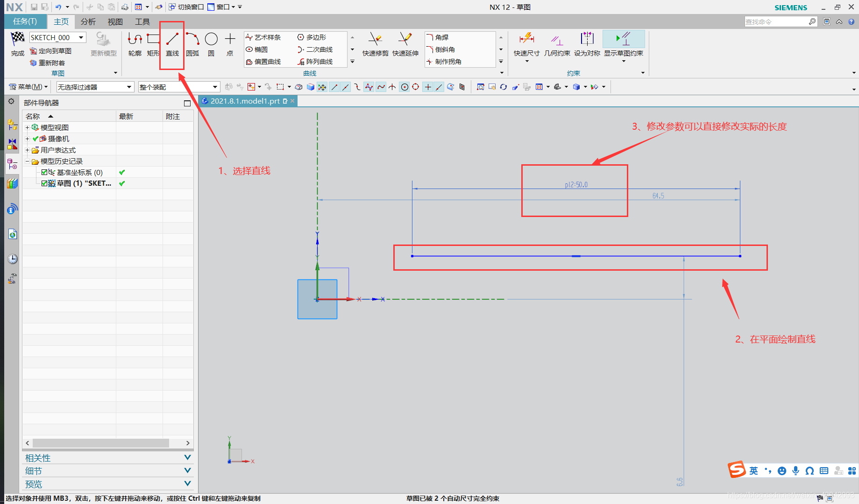Select the p12:50.0 dimension label
The width and height of the screenshot is (859, 504).
[576, 185]
